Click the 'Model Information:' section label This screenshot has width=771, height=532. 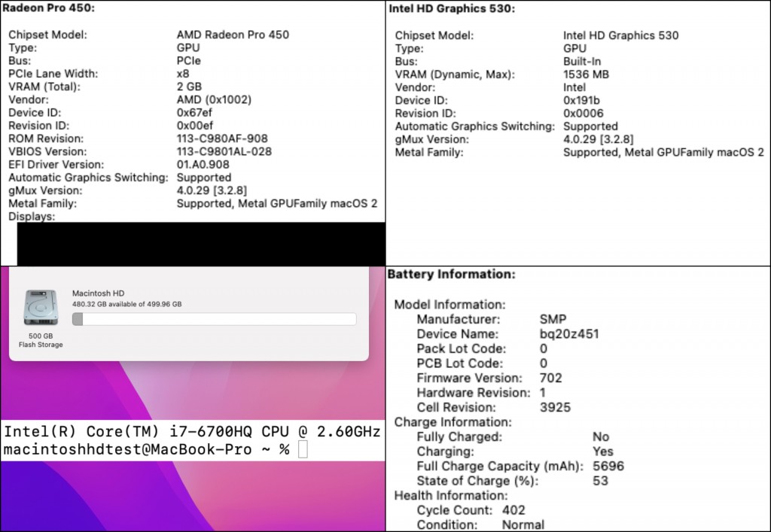449,305
